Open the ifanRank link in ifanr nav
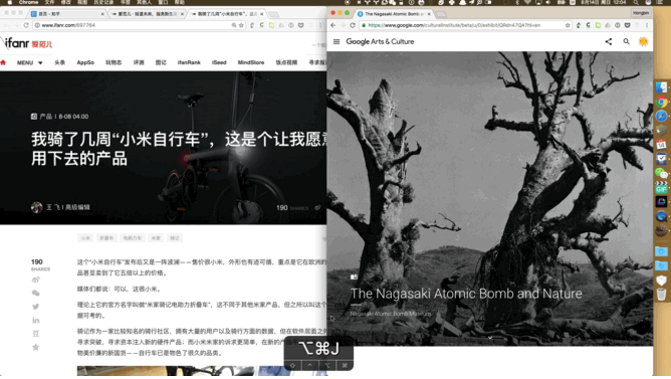 189,62
